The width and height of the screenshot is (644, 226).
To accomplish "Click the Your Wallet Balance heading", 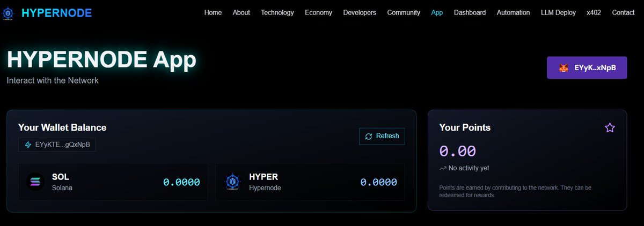I will point(62,127).
